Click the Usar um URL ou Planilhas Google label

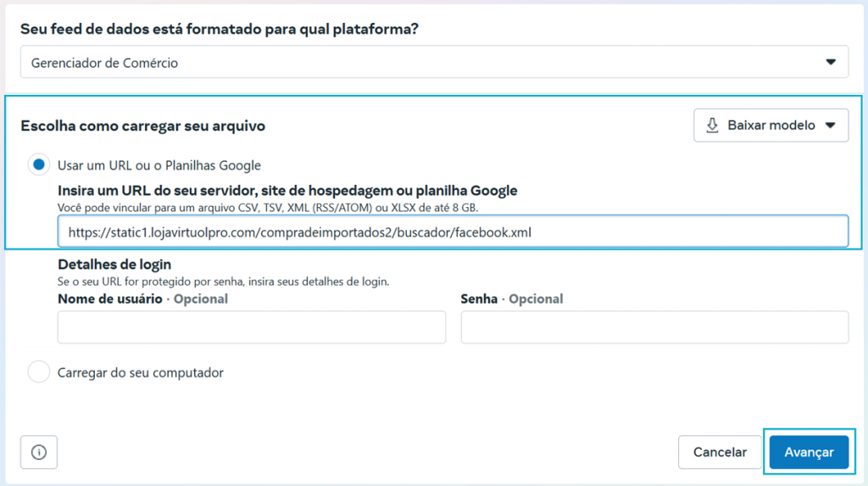159,165
